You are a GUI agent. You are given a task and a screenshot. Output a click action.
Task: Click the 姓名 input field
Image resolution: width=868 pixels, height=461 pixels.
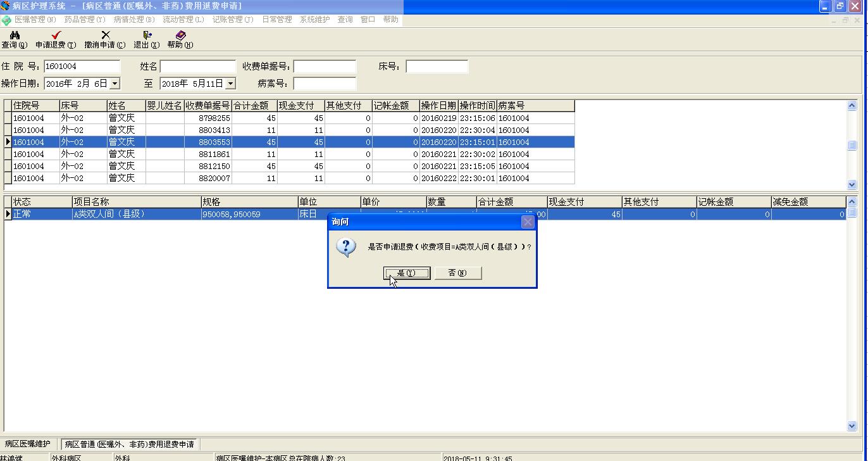[x=198, y=66]
